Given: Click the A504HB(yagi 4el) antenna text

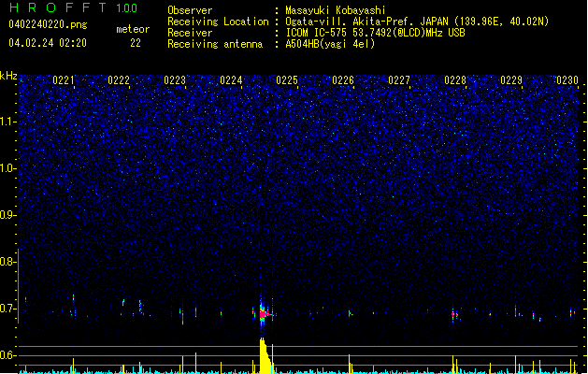Looking at the screenshot, I should [x=330, y=44].
